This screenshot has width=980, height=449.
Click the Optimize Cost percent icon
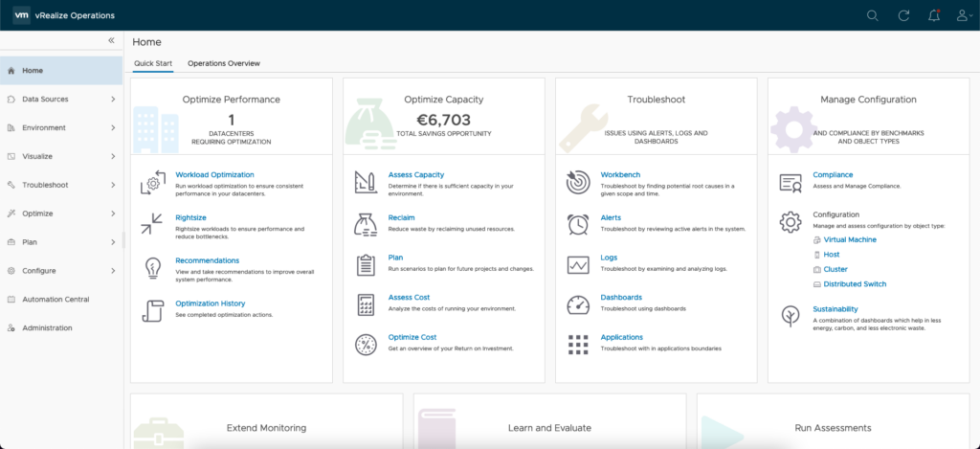(x=365, y=345)
